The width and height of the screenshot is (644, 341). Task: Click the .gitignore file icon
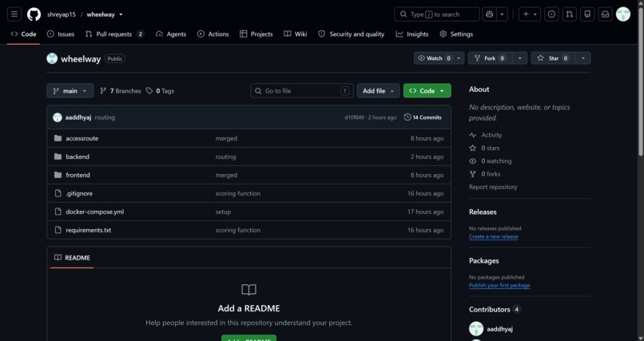pos(58,193)
